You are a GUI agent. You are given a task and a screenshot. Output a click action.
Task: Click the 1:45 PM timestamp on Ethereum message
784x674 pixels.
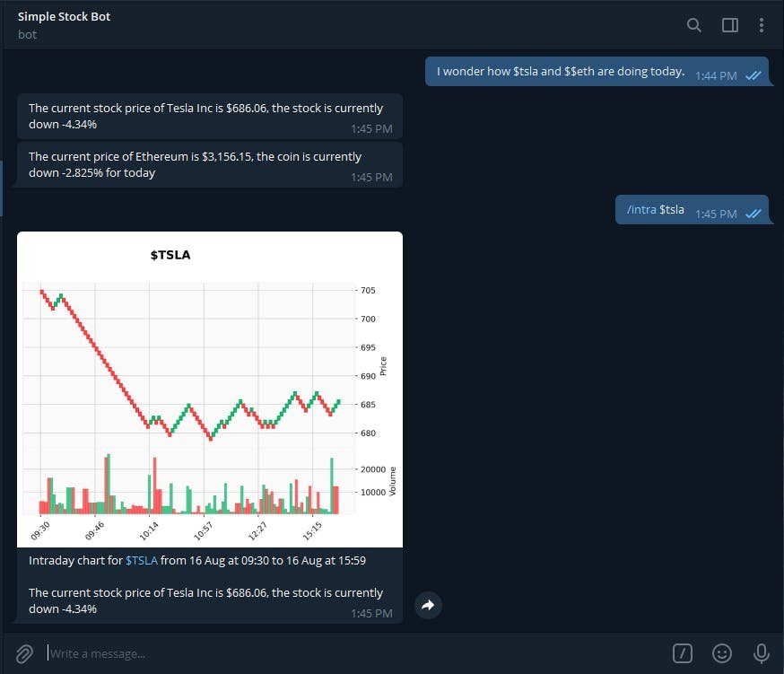371,178
